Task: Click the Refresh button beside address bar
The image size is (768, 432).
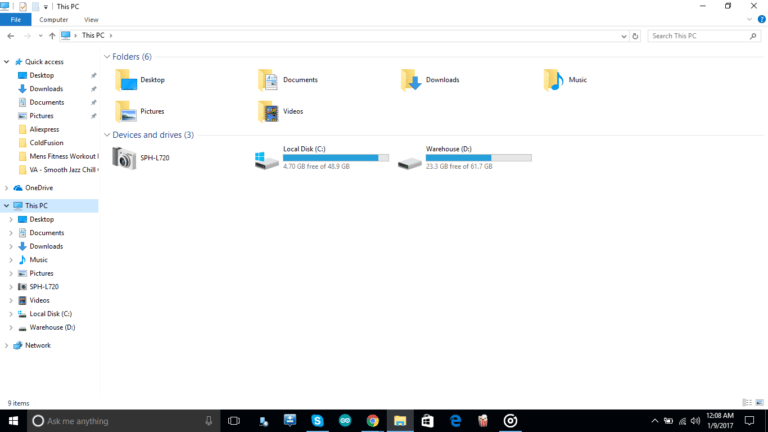Action: coord(636,36)
